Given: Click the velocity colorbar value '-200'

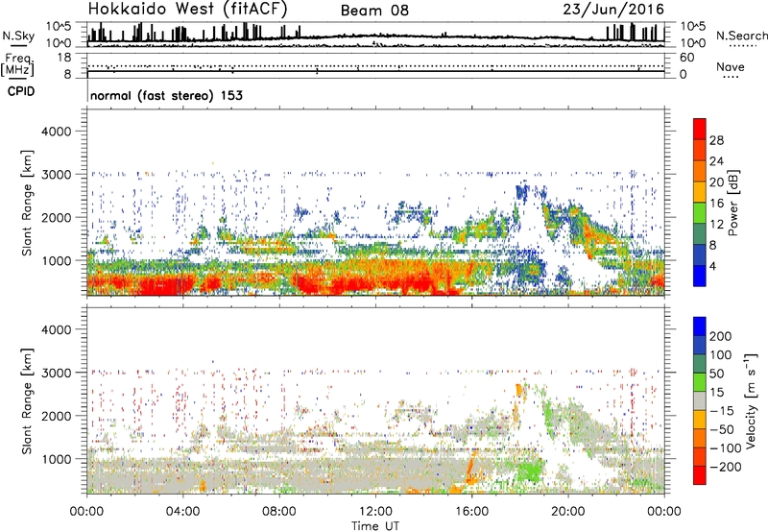Looking at the screenshot, I should pos(726,467).
